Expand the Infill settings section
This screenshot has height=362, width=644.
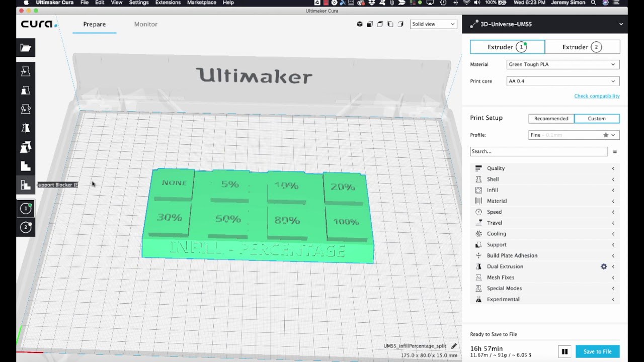(545, 190)
